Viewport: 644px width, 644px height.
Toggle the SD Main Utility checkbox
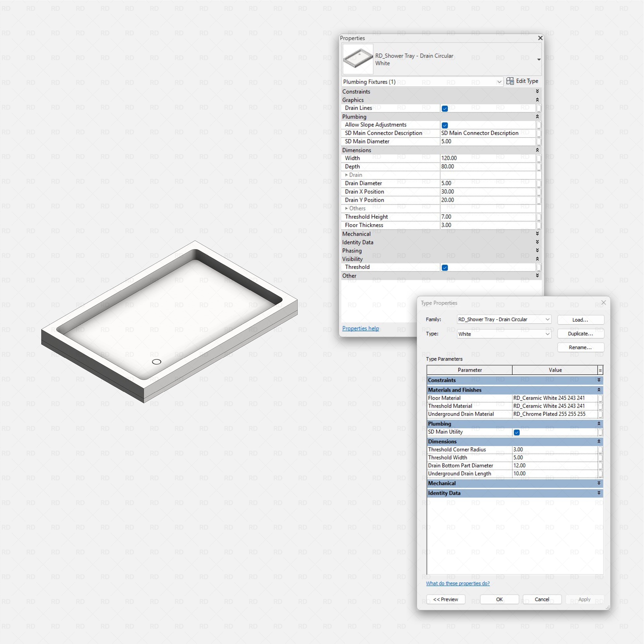click(x=517, y=432)
